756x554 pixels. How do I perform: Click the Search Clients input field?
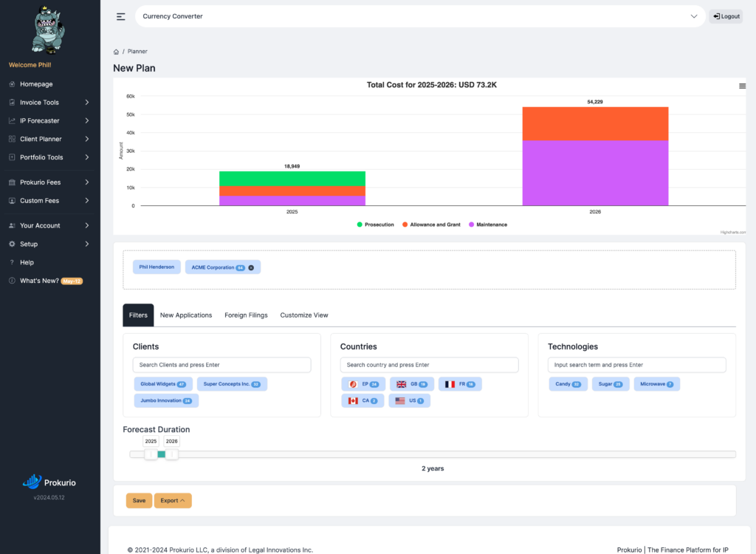tap(221, 365)
